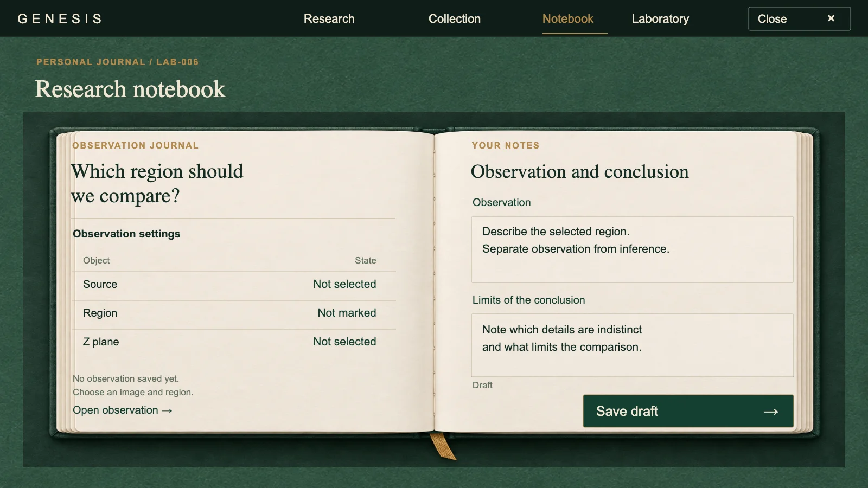
Task: Follow the Open observation link
Action: click(x=123, y=410)
